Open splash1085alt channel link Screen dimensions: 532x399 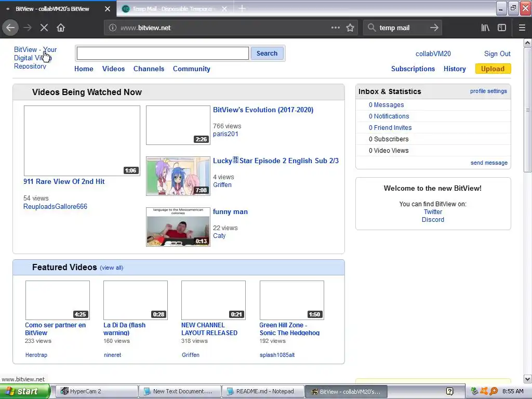[277, 355]
